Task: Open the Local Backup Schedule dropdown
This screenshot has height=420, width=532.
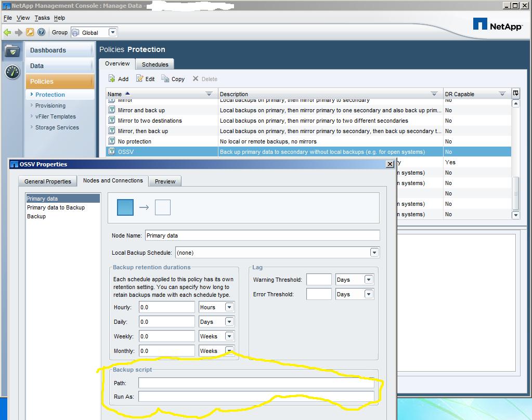Action: pyautogui.click(x=374, y=253)
